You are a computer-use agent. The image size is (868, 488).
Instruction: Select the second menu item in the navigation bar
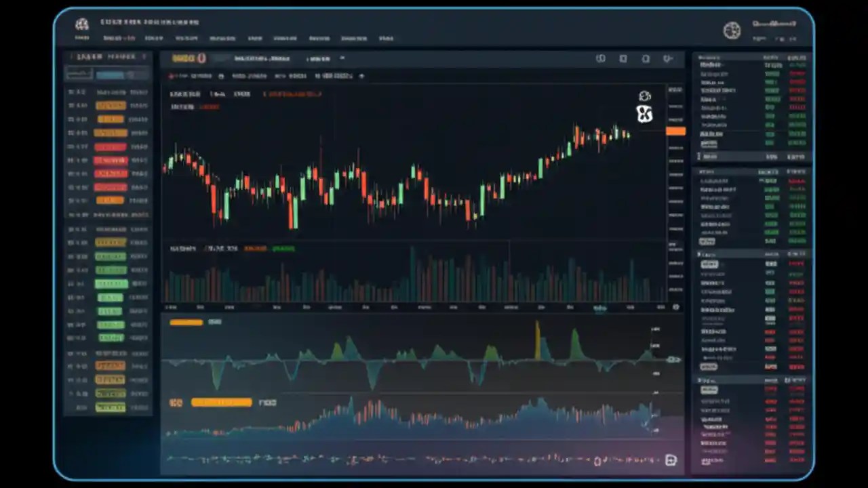119,38
